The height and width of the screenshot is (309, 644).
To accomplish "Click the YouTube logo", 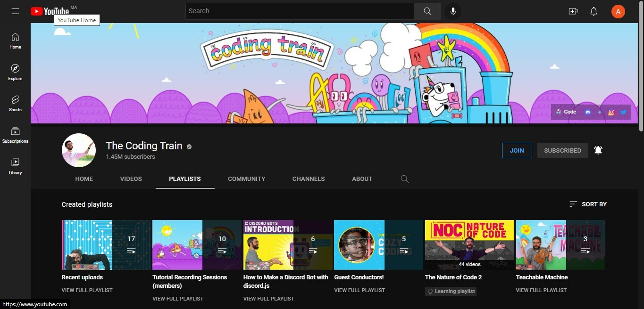I will click(50, 11).
